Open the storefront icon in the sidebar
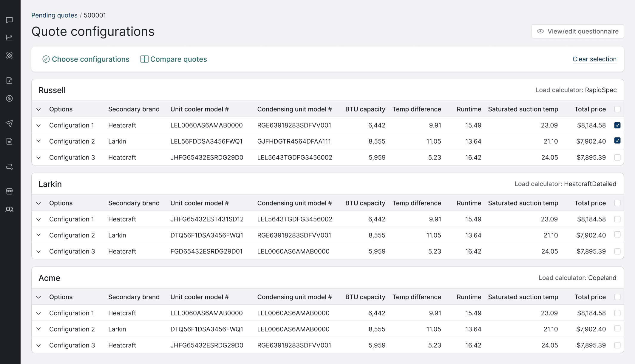 pyautogui.click(x=9, y=191)
